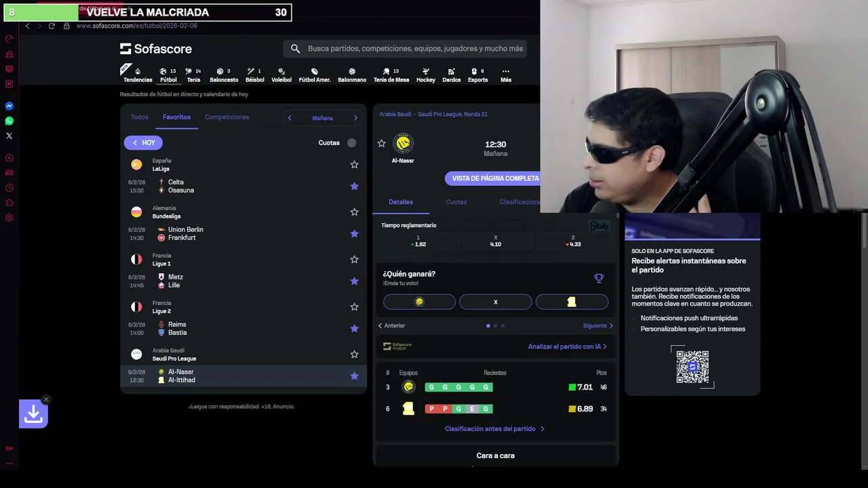Click the HOY button
The height and width of the screenshot is (488, 868).
pos(143,142)
